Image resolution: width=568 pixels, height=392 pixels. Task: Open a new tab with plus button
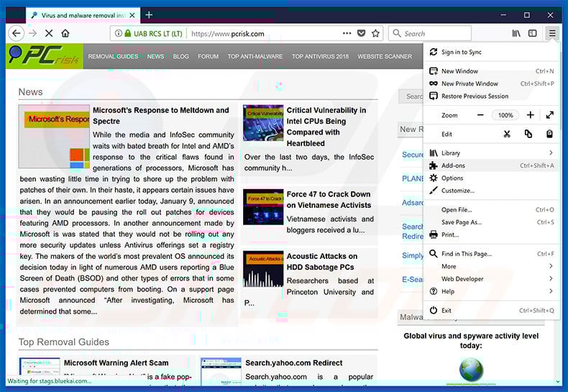(149, 15)
